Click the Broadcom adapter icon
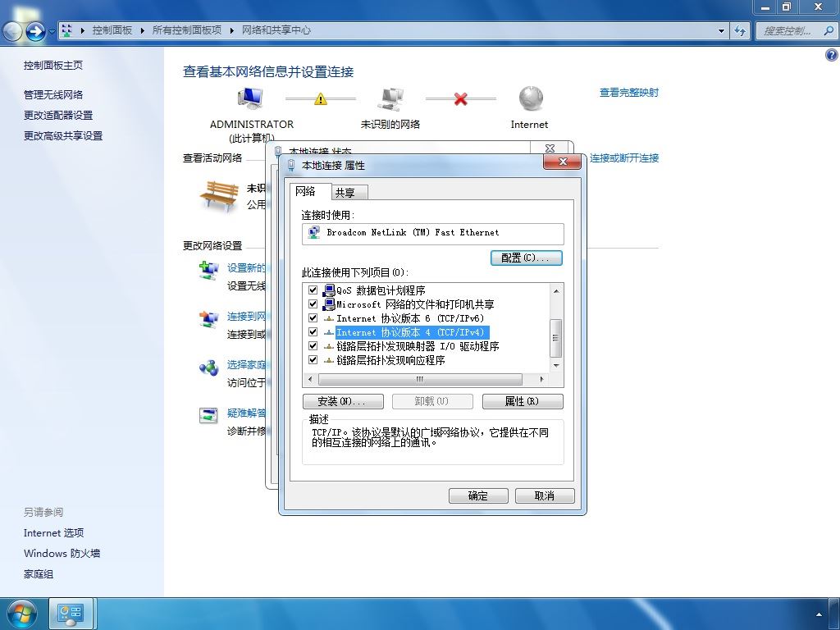Screen dimensions: 840x630 tap(314, 232)
